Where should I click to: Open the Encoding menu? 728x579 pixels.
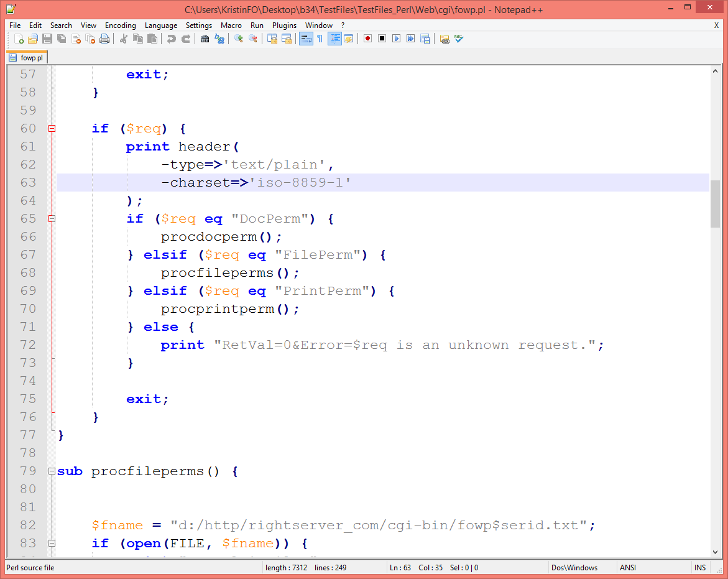[120, 25]
